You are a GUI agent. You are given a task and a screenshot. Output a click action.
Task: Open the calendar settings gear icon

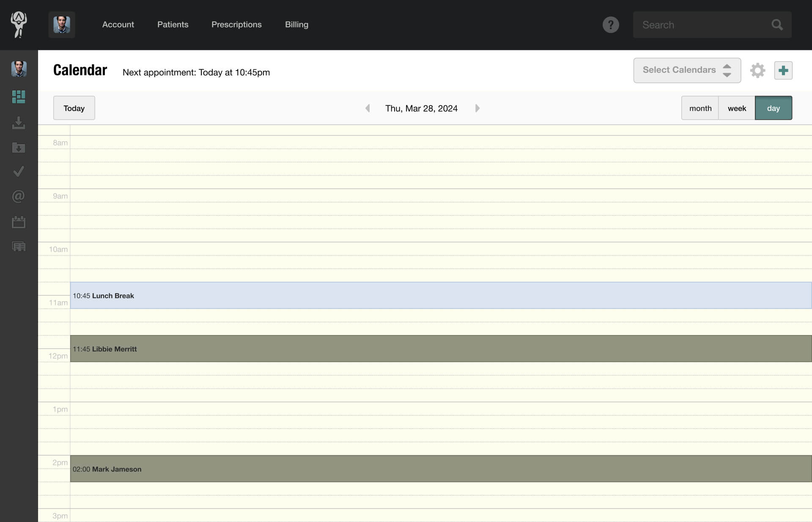click(x=758, y=70)
